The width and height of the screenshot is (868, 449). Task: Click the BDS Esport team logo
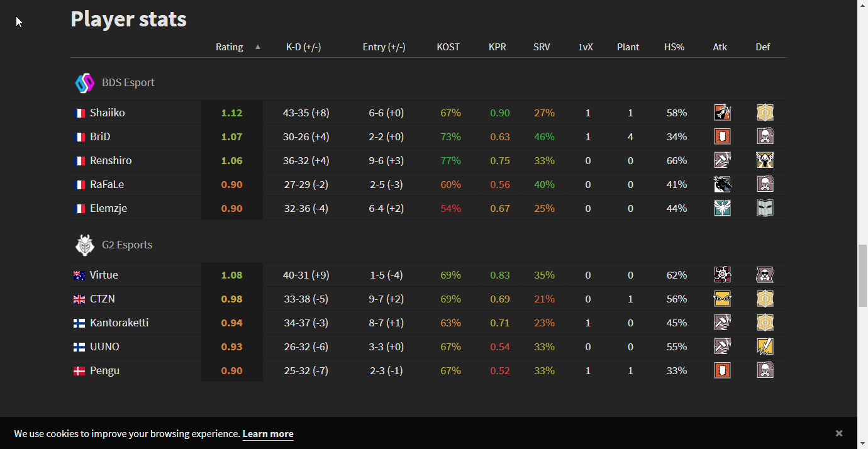(84, 83)
